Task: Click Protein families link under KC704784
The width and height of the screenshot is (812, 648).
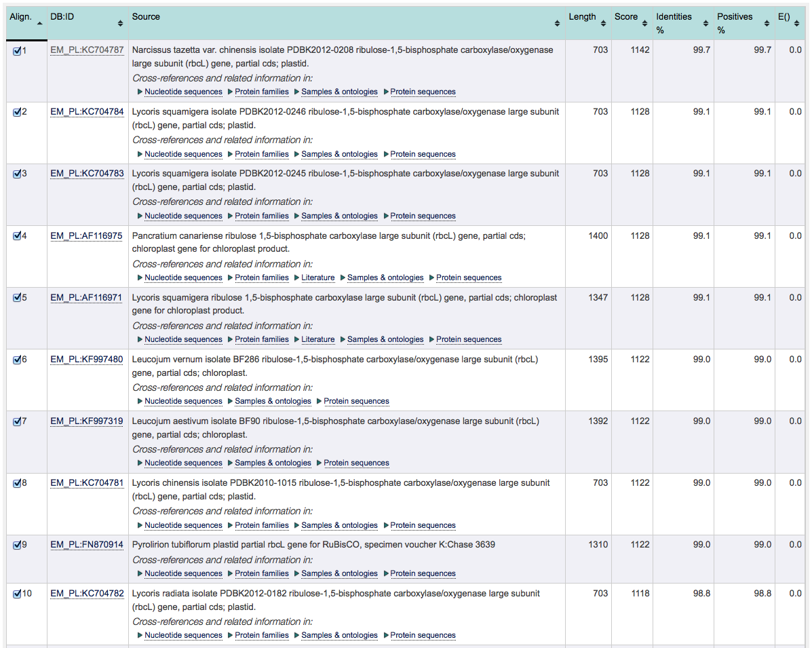Action: [261, 154]
